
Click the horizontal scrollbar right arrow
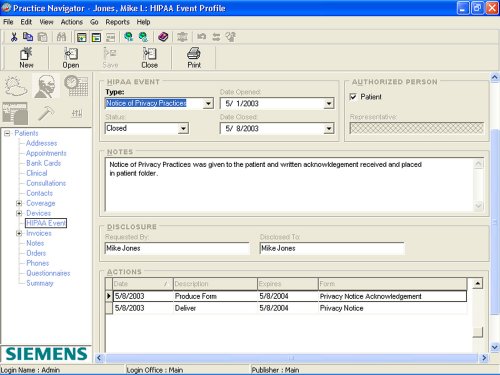484,358
